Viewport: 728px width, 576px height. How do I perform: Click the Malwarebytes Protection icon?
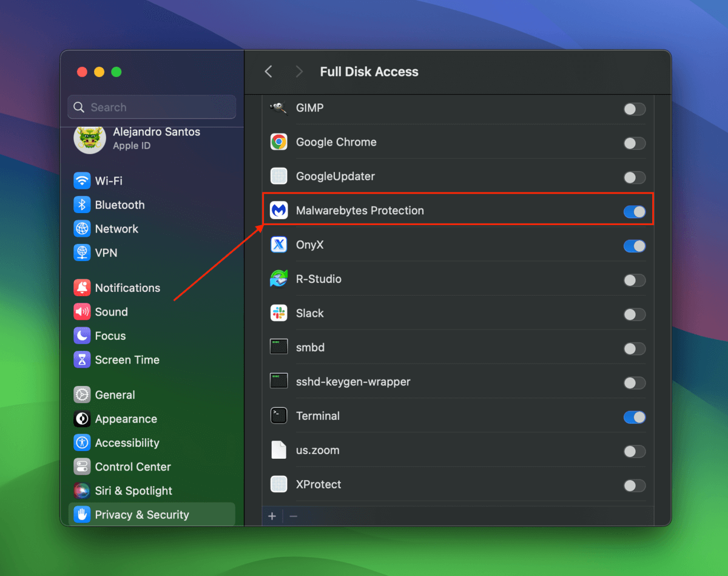(x=278, y=211)
